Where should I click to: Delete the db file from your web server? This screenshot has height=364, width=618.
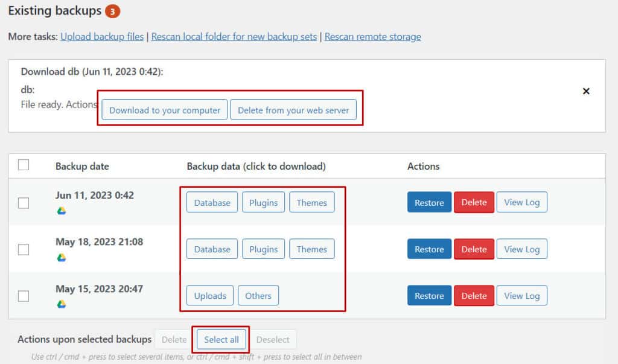294,110
